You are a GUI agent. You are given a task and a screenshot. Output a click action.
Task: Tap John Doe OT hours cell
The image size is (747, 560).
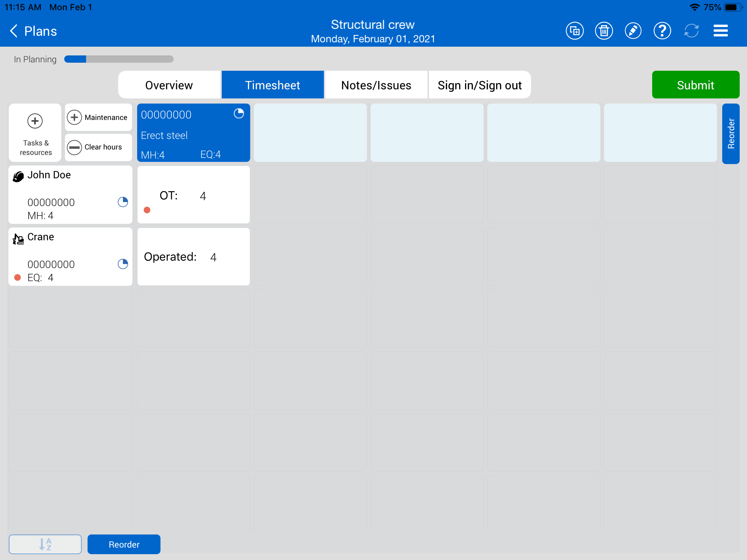coord(193,195)
